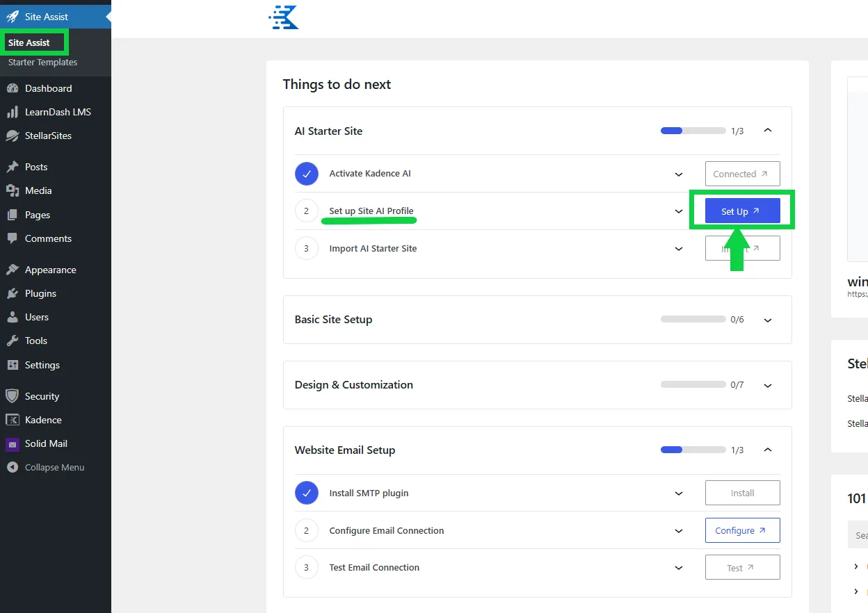
Task: Expand the Design & Customization section
Action: coord(768,386)
